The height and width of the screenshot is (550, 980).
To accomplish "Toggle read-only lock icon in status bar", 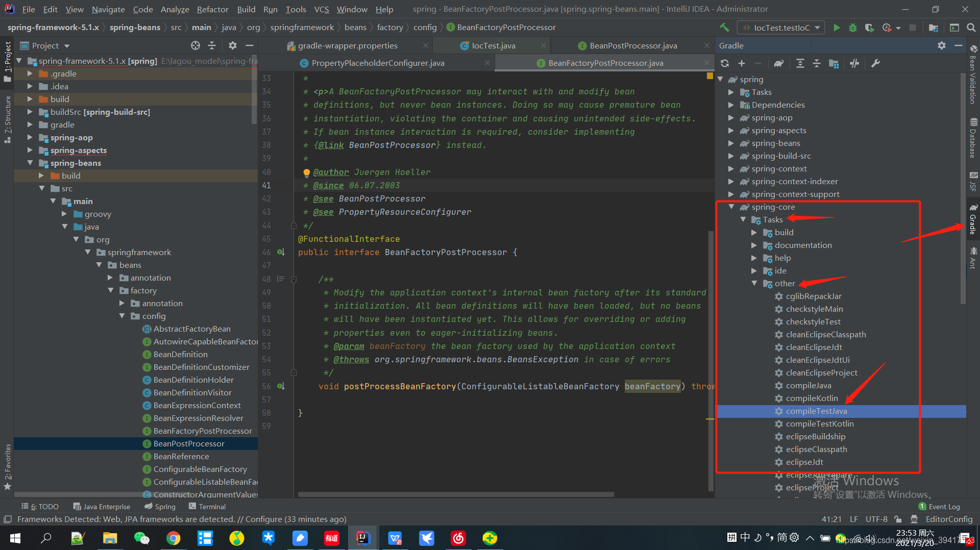I will pos(898,519).
